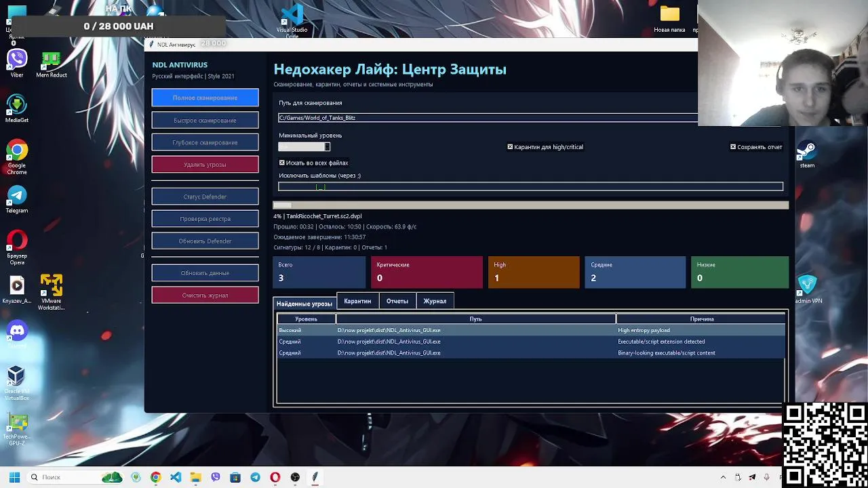
Task: Click Проверка реестра button
Action: click(205, 219)
